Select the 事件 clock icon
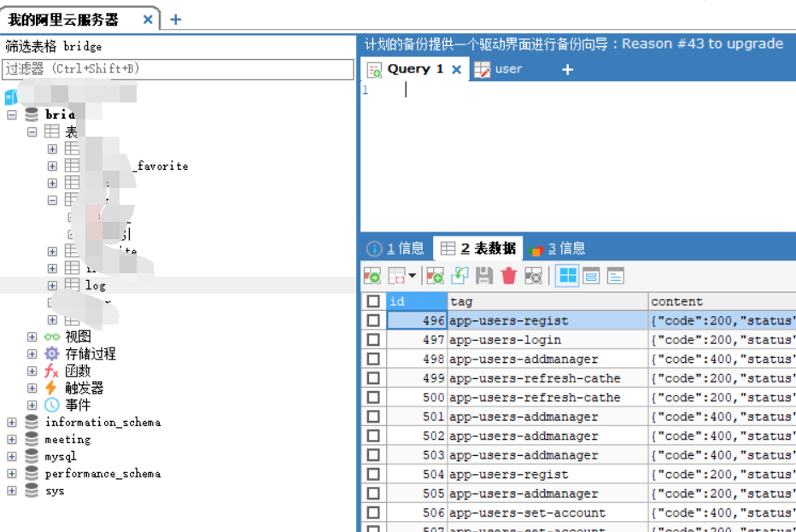This screenshot has width=796, height=532. [52, 405]
